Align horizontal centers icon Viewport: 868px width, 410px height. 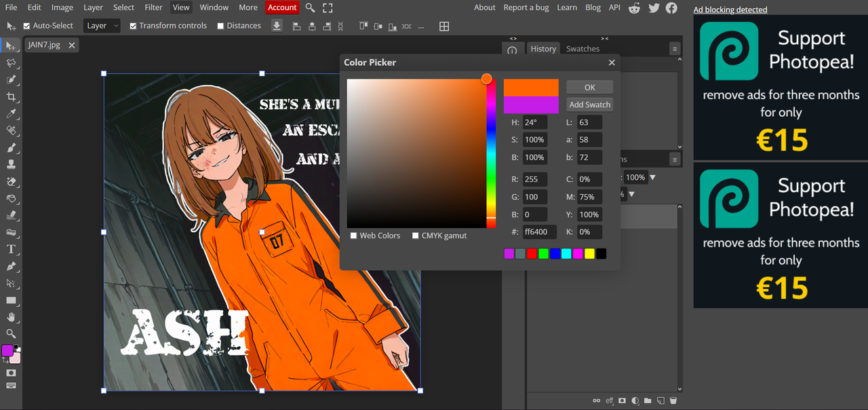pyautogui.click(x=312, y=26)
